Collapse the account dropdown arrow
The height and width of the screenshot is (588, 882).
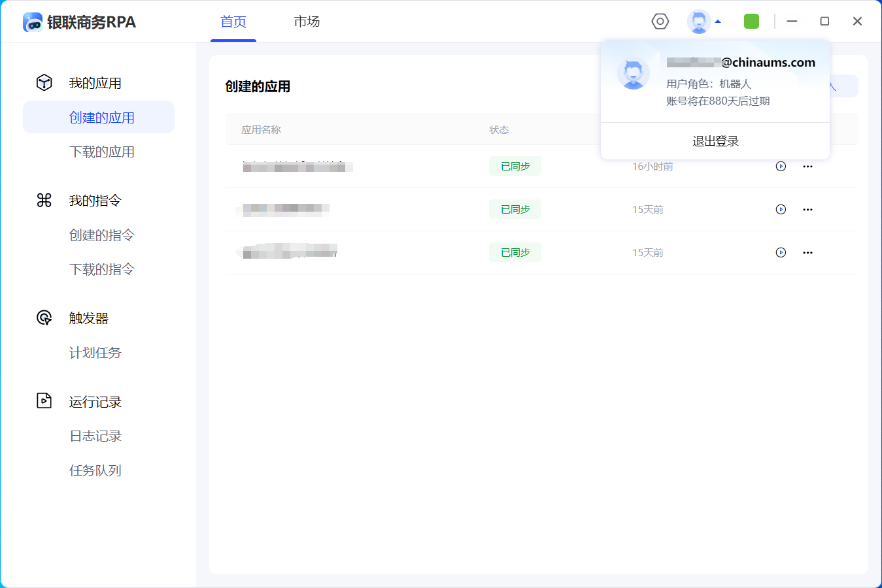point(718,22)
